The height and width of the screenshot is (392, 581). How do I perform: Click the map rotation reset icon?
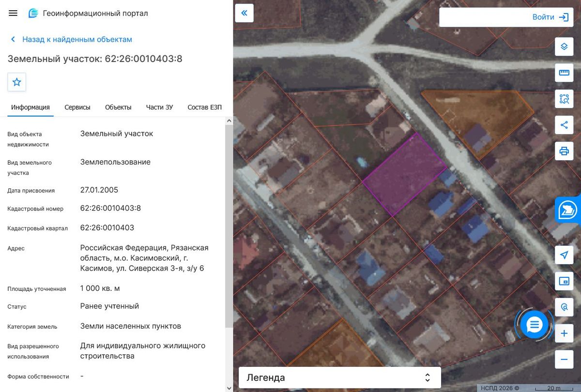564,307
